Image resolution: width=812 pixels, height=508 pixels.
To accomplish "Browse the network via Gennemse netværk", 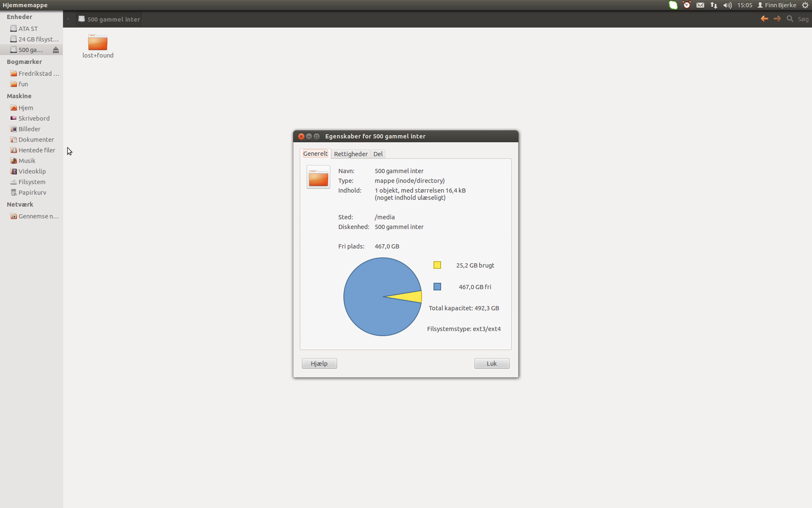I will click(x=31, y=216).
